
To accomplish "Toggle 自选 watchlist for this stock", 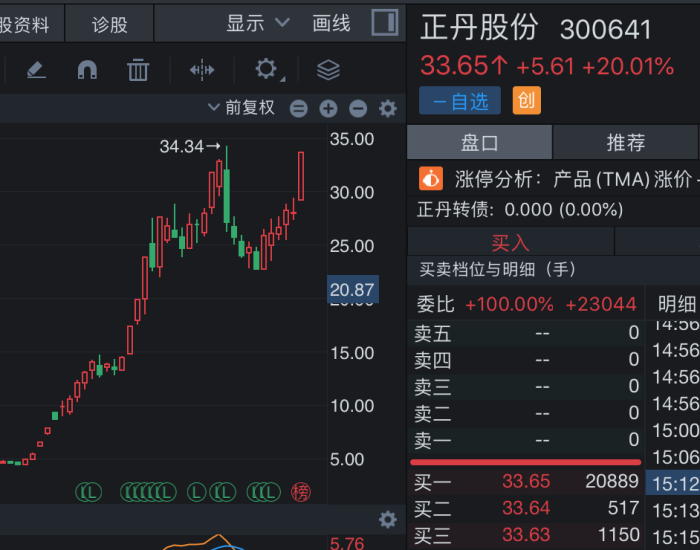I will coord(460,100).
